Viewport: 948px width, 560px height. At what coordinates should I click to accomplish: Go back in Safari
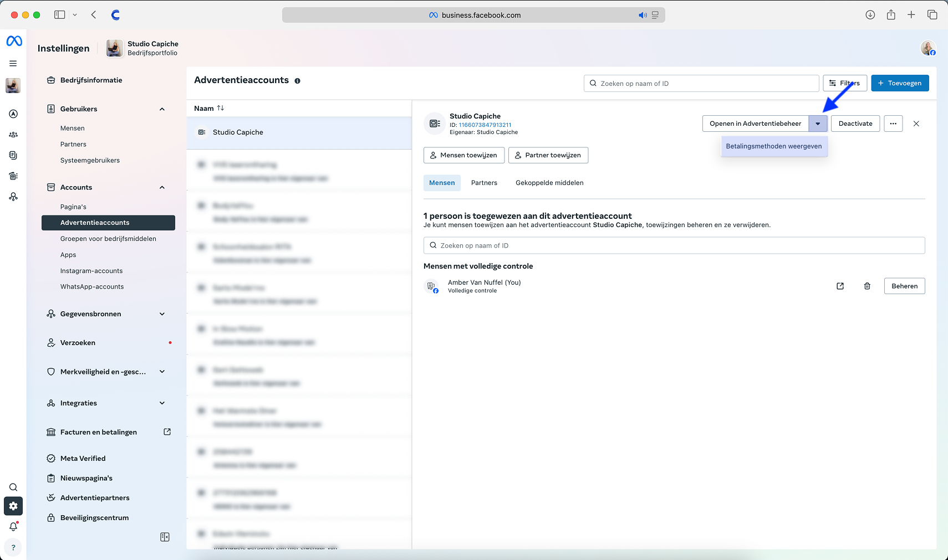(94, 15)
